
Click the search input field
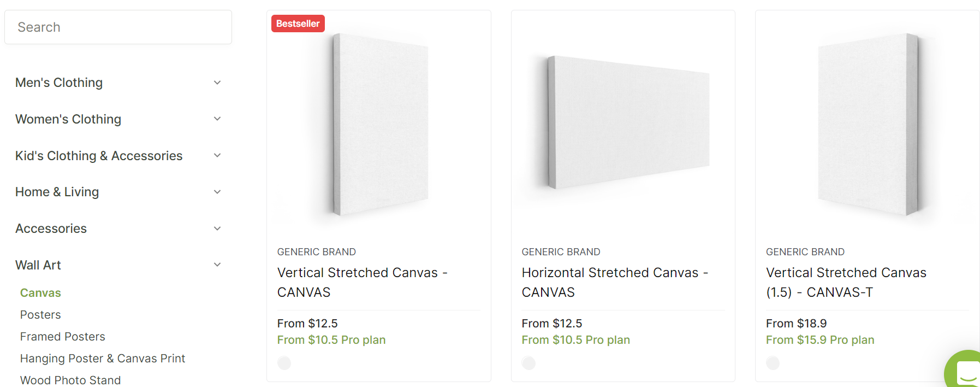point(118,27)
